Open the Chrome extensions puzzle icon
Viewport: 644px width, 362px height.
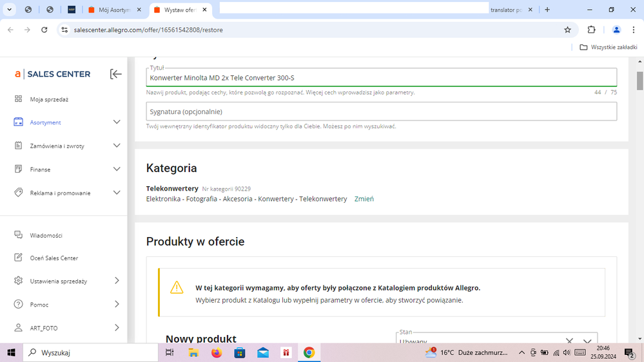[591, 30]
